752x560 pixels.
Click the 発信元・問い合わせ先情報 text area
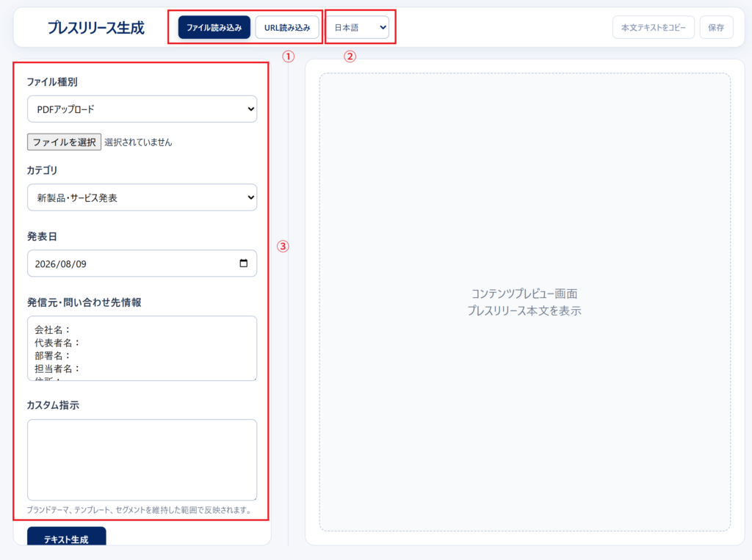coord(142,348)
